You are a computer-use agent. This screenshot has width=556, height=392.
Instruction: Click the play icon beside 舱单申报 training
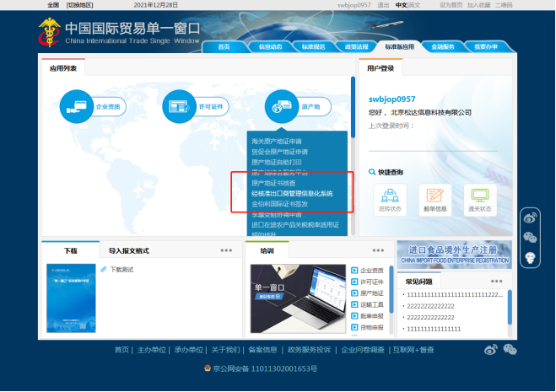pyautogui.click(x=354, y=316)
